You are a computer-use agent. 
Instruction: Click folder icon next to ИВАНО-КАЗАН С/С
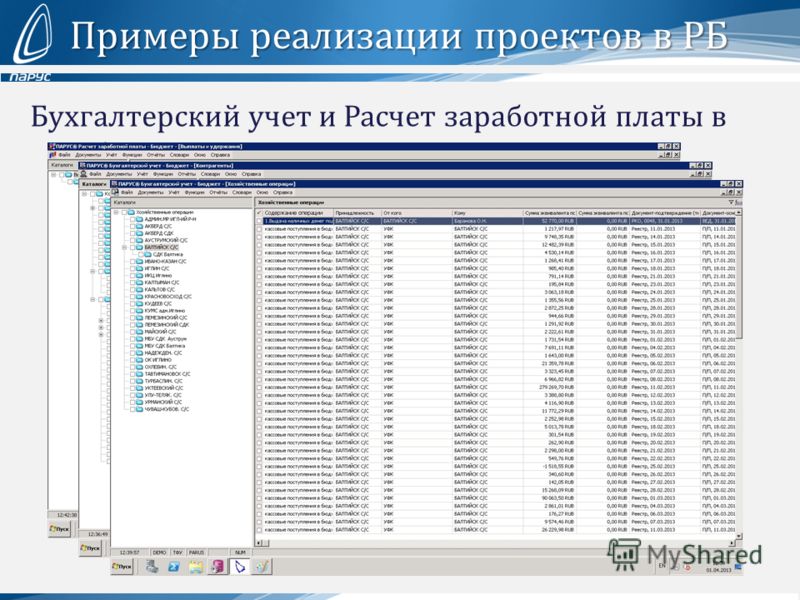pyautogui.click(x=140, y=261)
